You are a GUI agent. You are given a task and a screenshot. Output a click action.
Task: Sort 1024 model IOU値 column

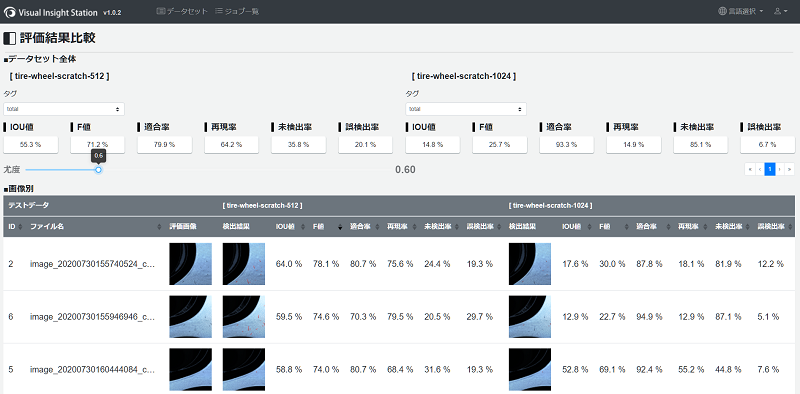click(x=590, y=226)
